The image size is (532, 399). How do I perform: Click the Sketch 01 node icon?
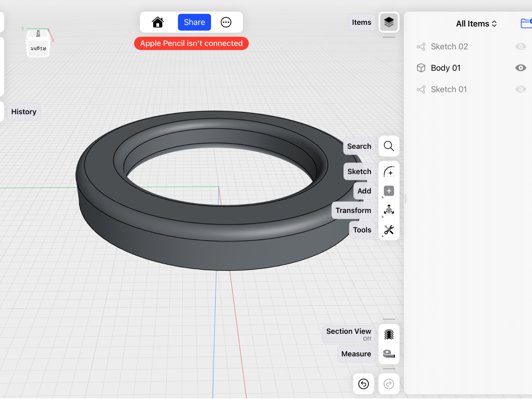(421, 89)
